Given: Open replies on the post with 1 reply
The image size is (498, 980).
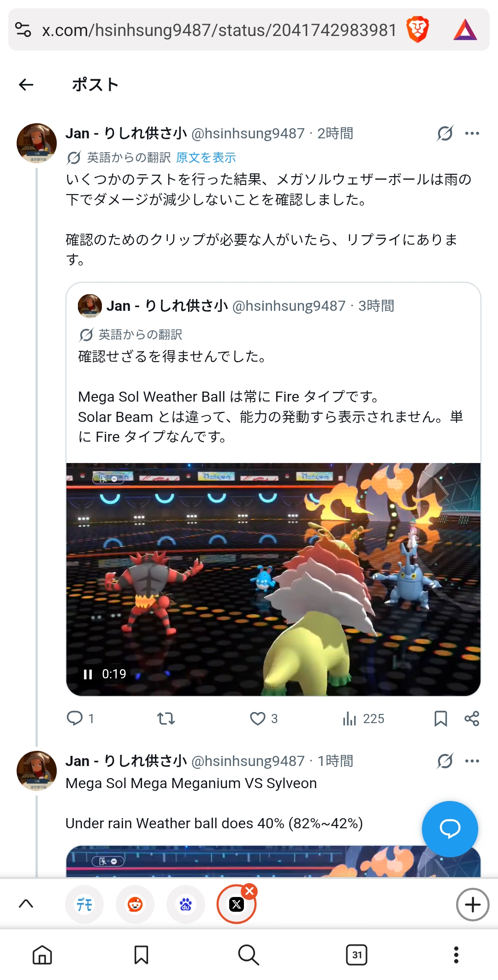Looking at the screenshot, I should (75, 718).
